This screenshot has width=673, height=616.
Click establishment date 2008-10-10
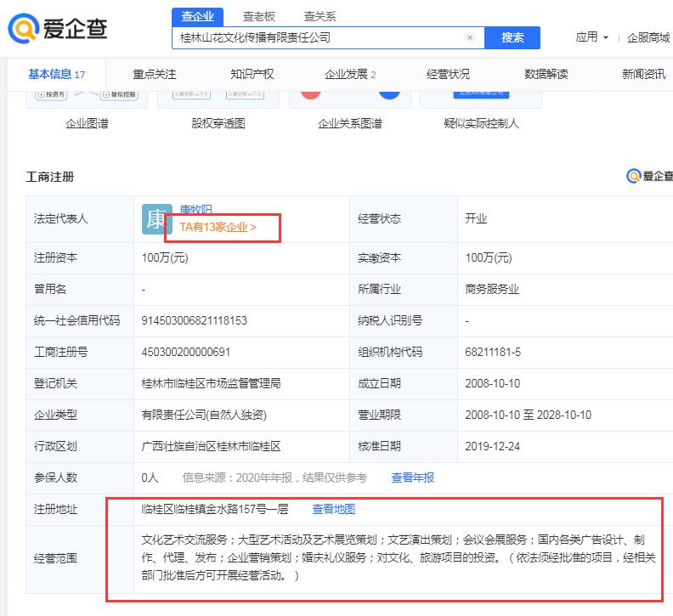pyautogui.click(x=492, y=383)
